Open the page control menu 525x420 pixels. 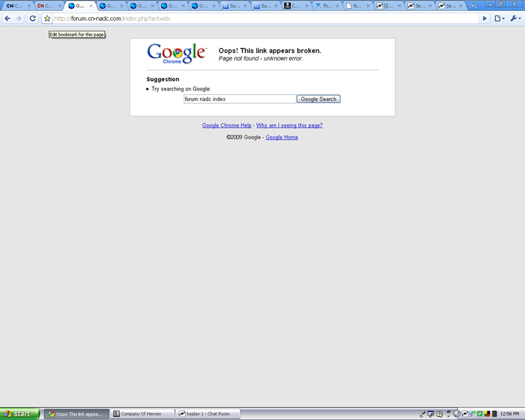[x=499, y=18]
